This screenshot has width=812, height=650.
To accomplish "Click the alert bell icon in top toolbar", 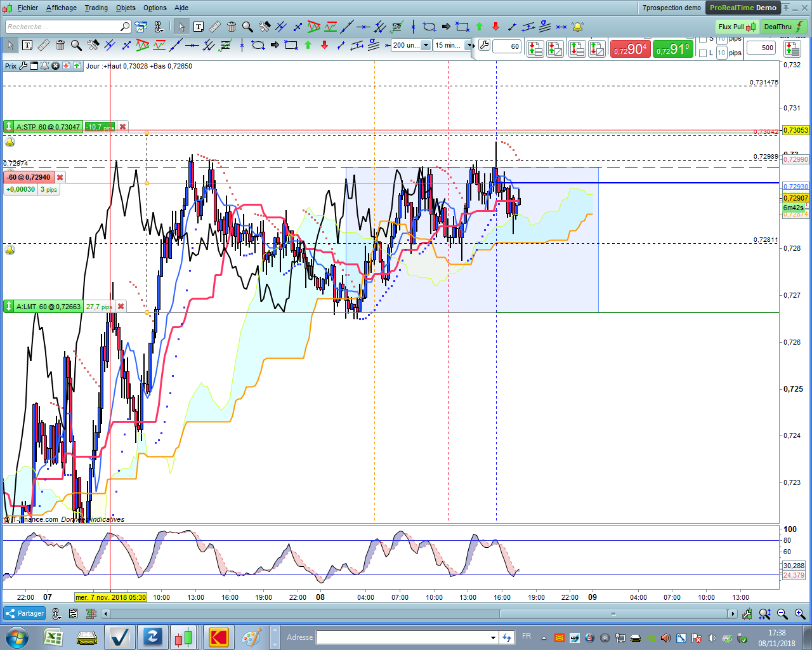I will (x=577, y=27).
